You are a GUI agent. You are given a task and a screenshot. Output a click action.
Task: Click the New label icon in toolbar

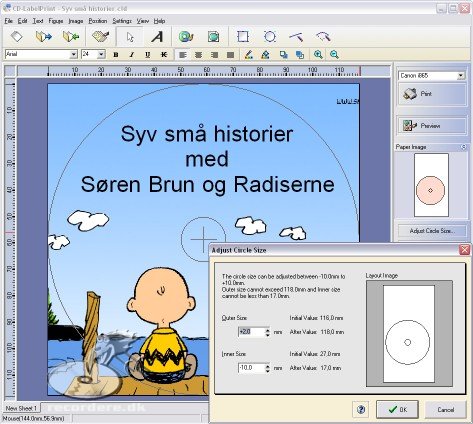pos(17,36)
